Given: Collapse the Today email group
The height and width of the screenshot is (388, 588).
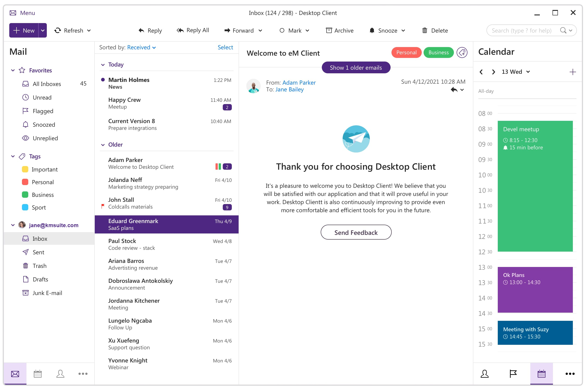Looking at the screenshot, I should coord(103,65).
